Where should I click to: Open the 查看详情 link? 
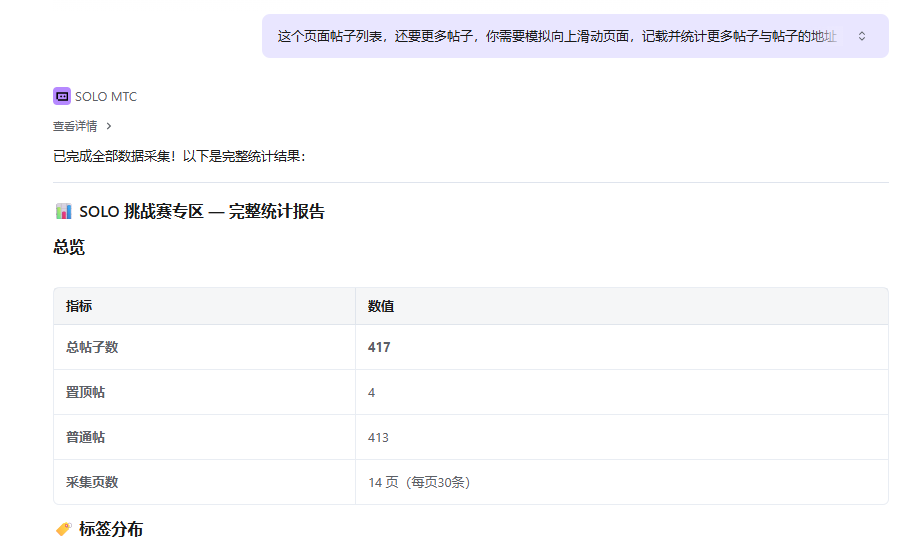click(x=75, y=126)
